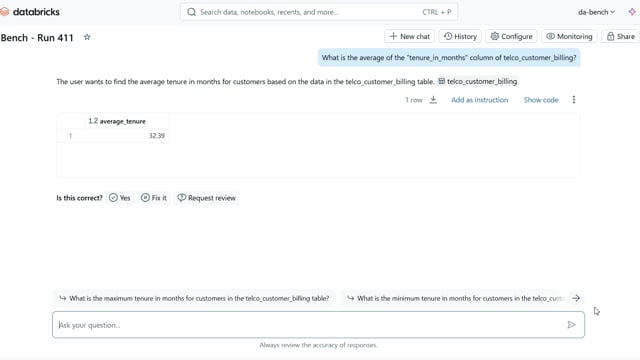Open the History panel
The height and width of the screenshot is (360, 640).
(x=460, y=36)
